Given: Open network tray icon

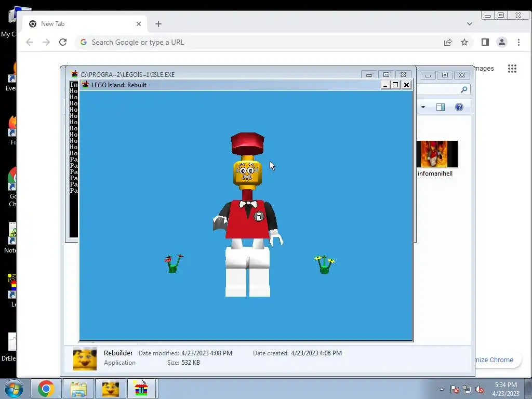Looking at the screenshot, I should point(467,389).
